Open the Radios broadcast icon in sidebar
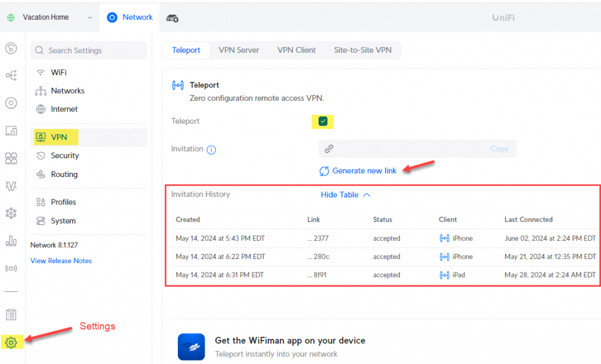 coord(11,268)
